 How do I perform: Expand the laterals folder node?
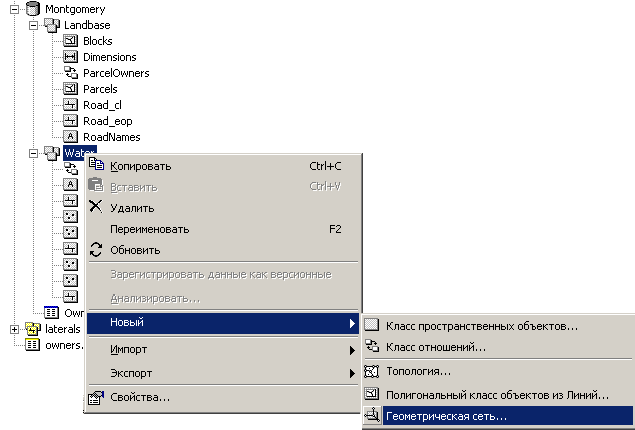(15, 329)
